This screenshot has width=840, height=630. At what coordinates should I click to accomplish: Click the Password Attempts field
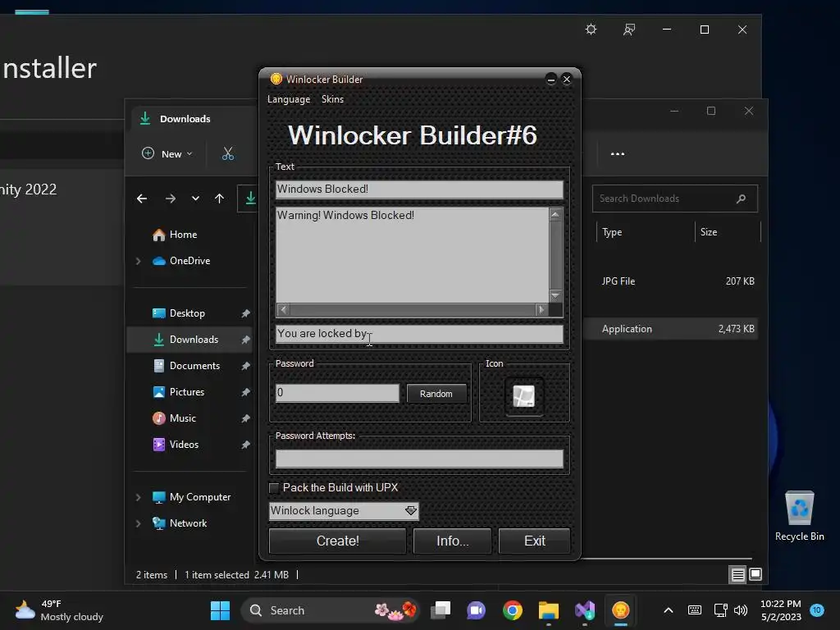pyautogui.click(x=419, y=459)
